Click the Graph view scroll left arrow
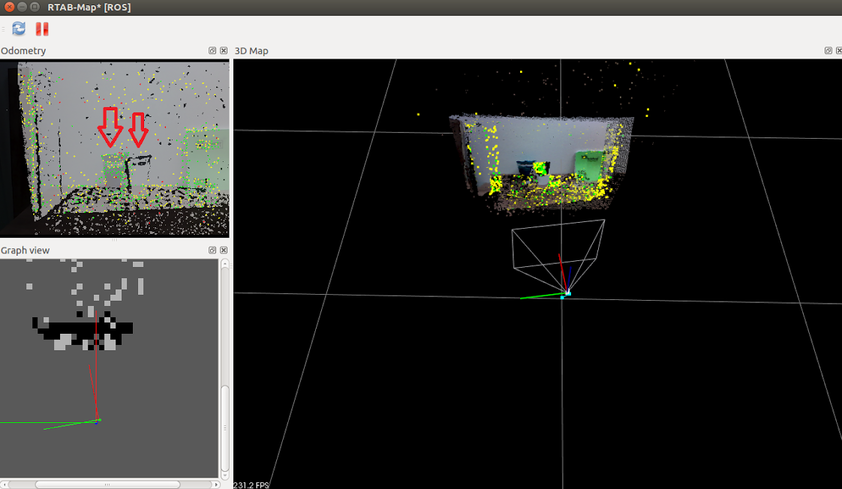Image resolution: width=842 pixels, height=489 pixels. (5, 484)
